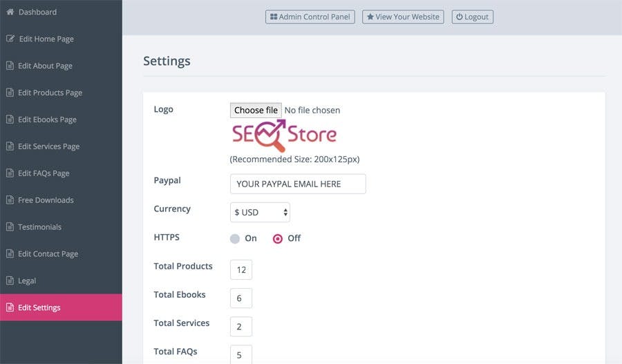Click the page icon next to Edit Ebooks Page

(10, 119)
